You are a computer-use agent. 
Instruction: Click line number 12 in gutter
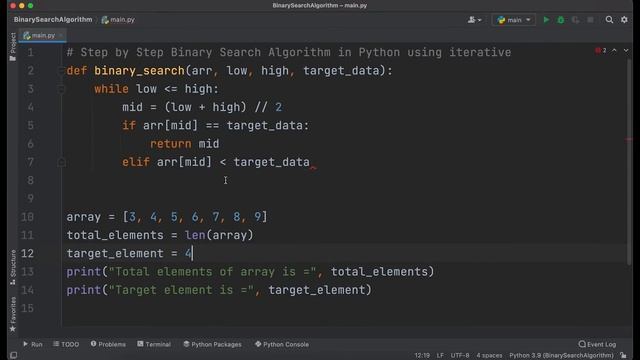27,253
